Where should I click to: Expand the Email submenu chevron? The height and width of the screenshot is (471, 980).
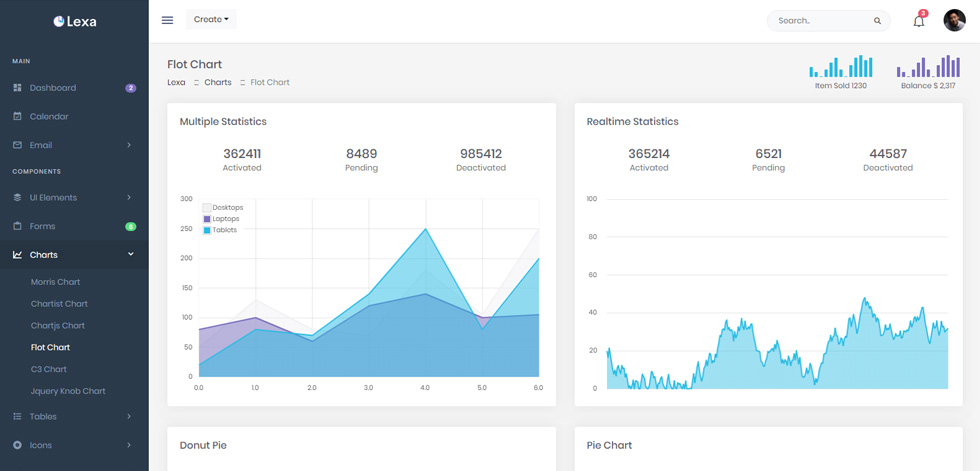129,145
